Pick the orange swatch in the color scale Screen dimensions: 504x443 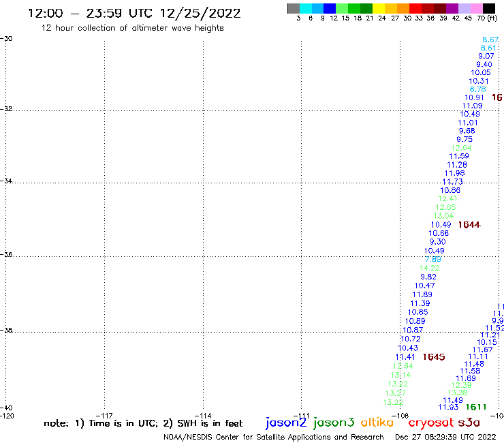[403, 8]
